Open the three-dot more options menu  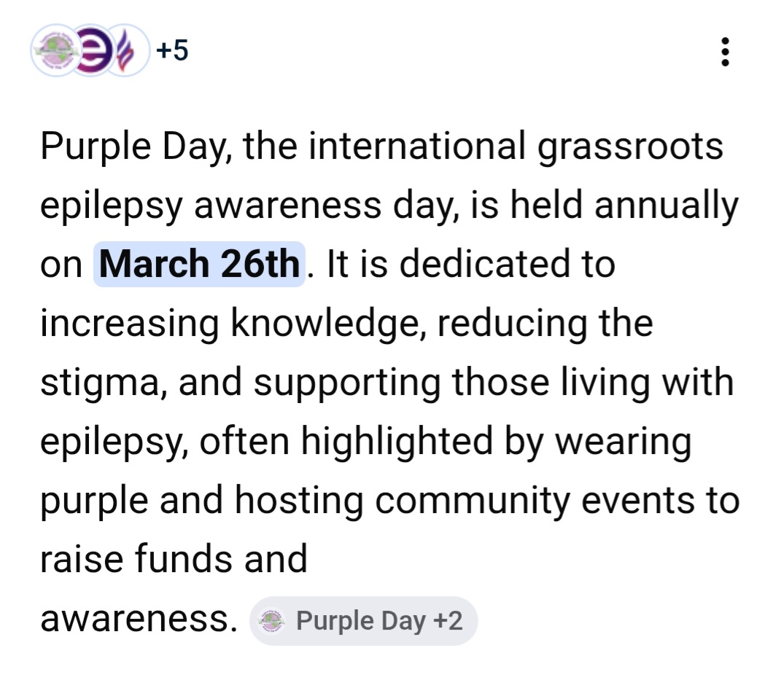pyautogui.click(x=724, y=52)
